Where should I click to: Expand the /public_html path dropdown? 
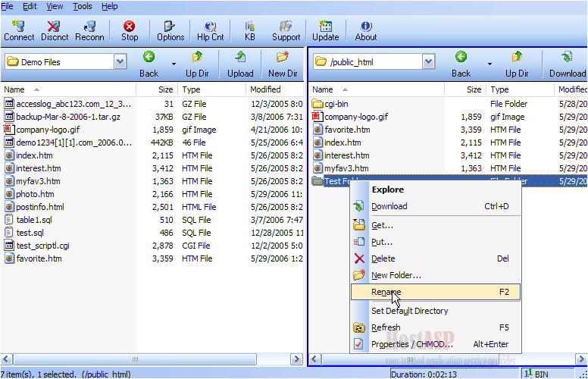click(428, 62)
